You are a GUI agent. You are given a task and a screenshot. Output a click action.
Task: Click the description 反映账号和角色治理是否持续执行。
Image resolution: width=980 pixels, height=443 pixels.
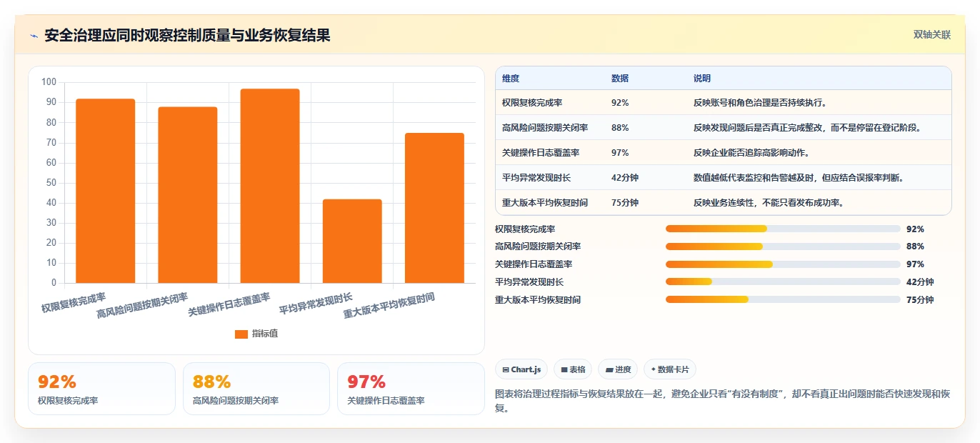coord(761,103)
